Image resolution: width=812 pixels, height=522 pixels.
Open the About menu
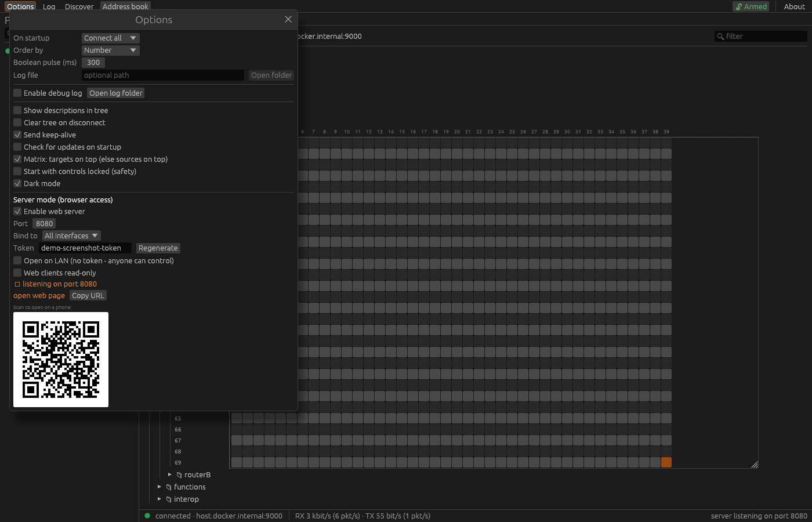[x=795, y=6]
